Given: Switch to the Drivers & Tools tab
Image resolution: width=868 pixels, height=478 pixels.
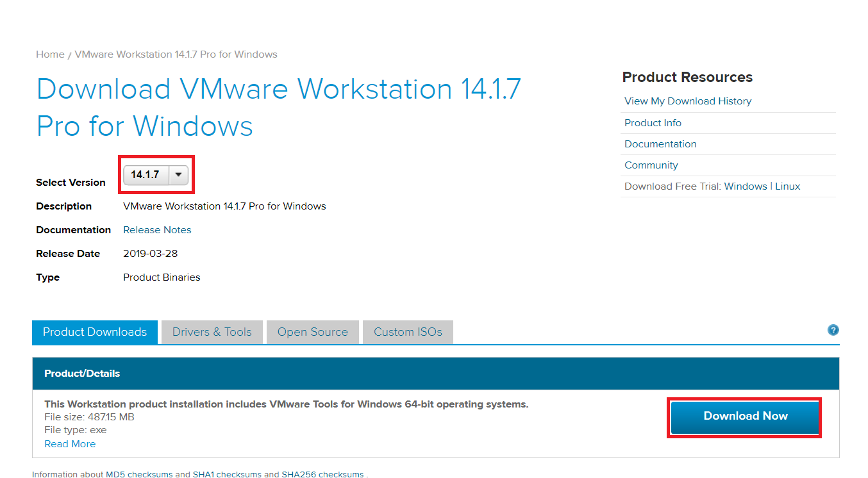Looking at the screenshot, I should [212, 332].
